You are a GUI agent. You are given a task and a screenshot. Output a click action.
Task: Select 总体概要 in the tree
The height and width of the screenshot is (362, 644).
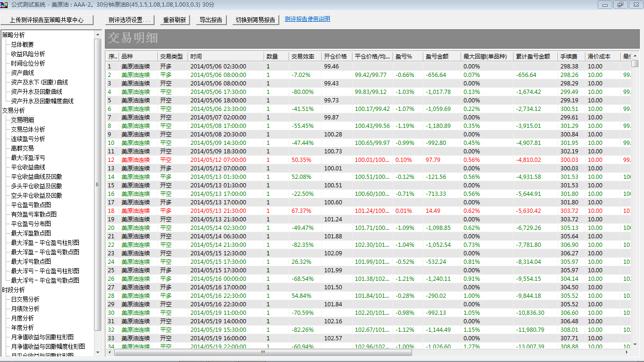pos(22,44)
